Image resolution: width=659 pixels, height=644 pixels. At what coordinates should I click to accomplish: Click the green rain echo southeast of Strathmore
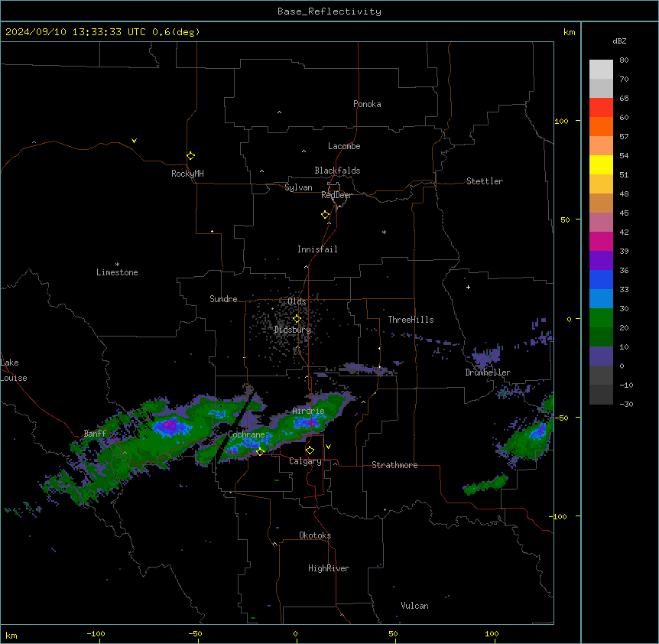point(485,484)
